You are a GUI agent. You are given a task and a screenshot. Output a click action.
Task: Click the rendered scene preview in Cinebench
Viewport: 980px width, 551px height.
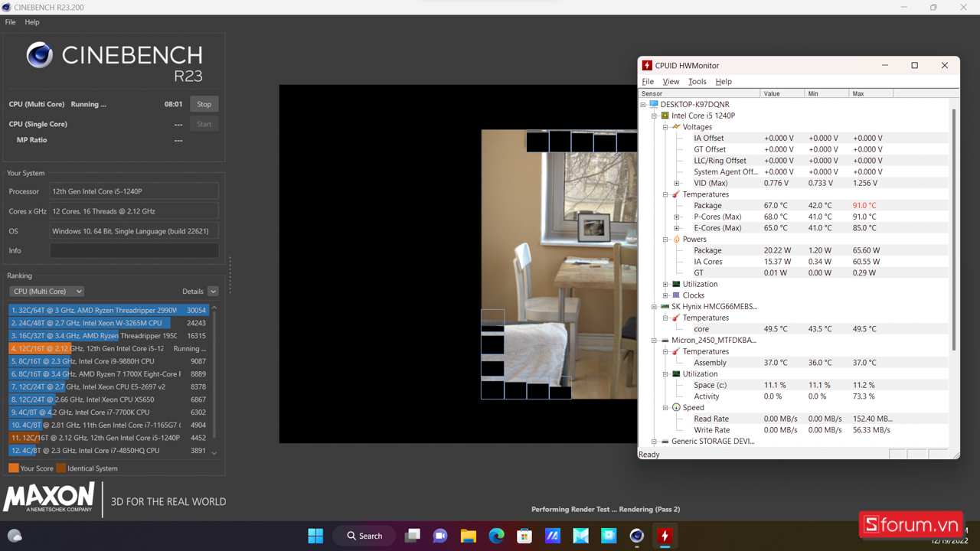[559, 264]
